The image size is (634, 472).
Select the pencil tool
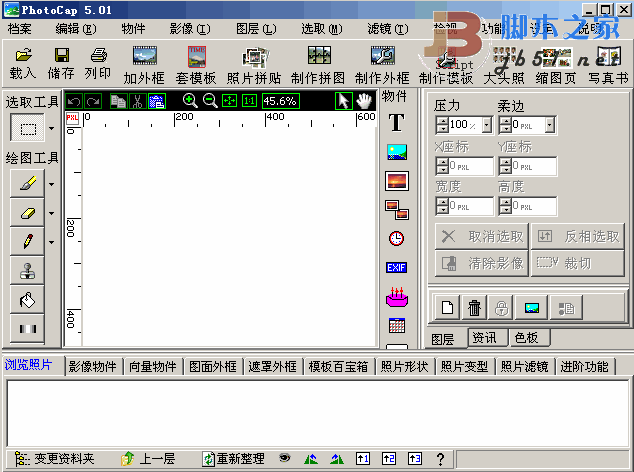pos(27,242)
